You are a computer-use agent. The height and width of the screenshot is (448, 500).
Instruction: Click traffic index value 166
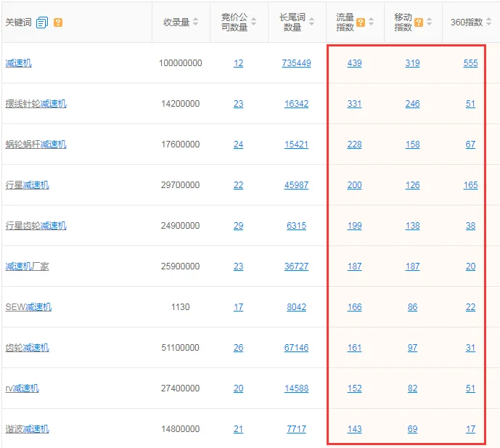pos(354,307)
